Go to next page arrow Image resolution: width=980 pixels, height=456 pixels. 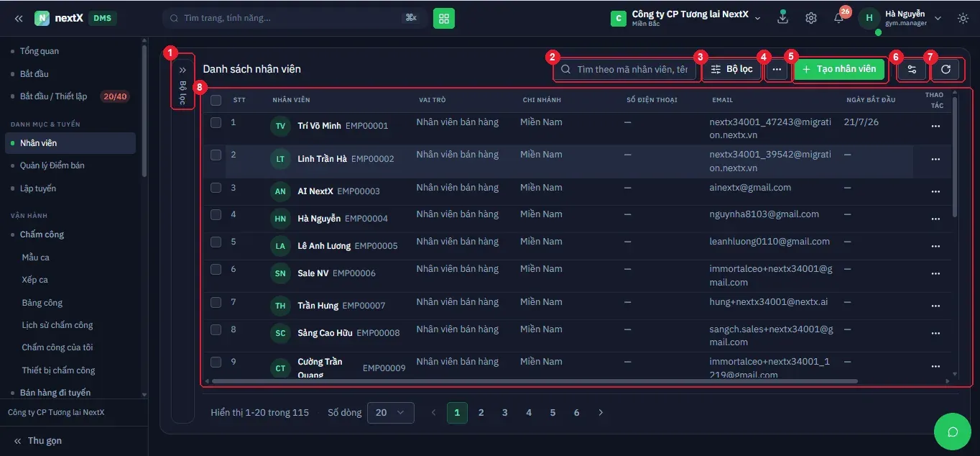point(601,413)
